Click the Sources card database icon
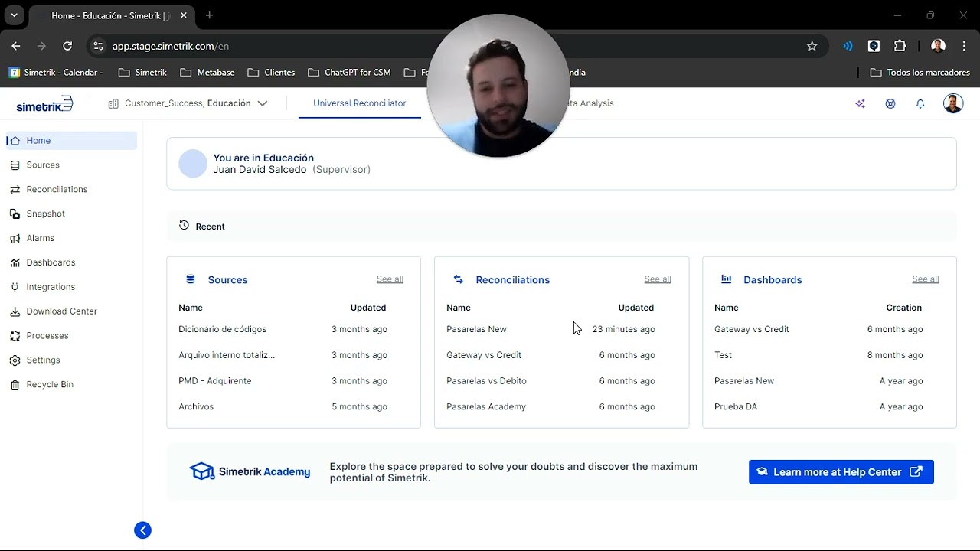This screenshot has height=551, width=980. click(x=191, y=279)
